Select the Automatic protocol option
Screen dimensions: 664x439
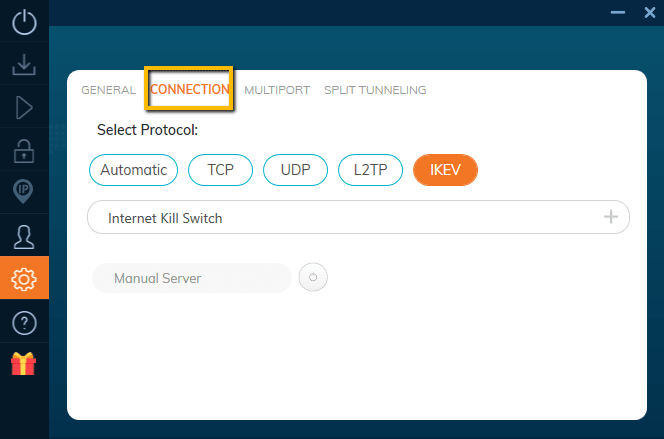point(133,170)
